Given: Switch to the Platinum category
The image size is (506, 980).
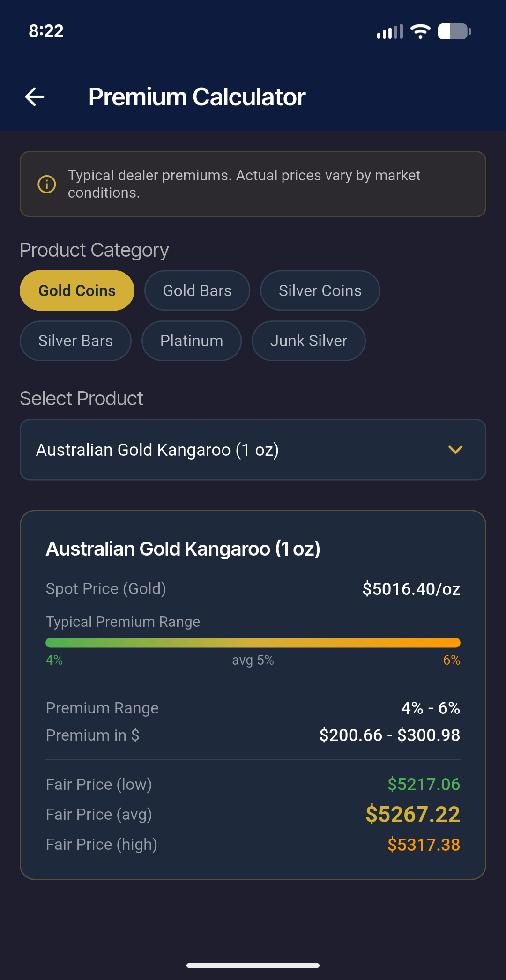Looking at the screenshot, I should point(191,341).
